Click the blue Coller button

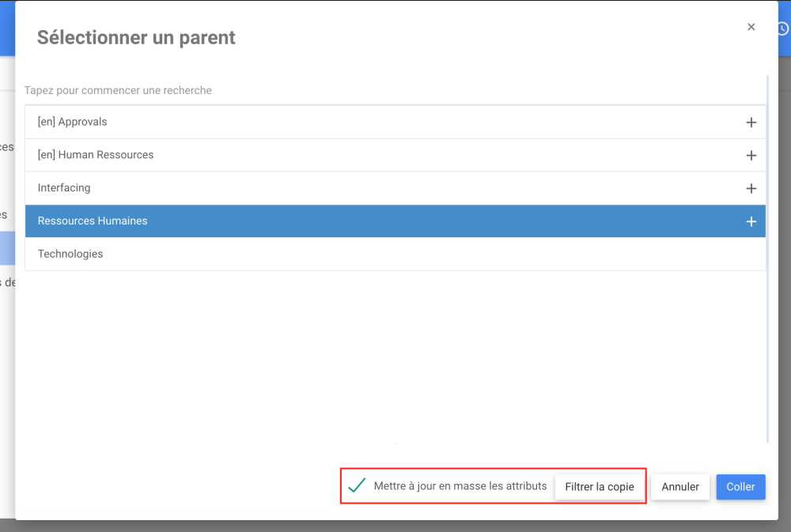(x=741, y=487)
